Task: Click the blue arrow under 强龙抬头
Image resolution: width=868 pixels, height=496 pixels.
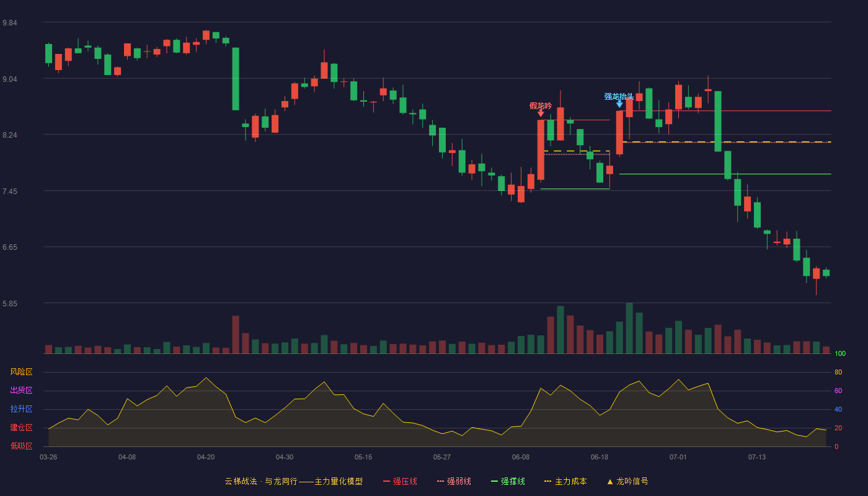Action: 619,104
